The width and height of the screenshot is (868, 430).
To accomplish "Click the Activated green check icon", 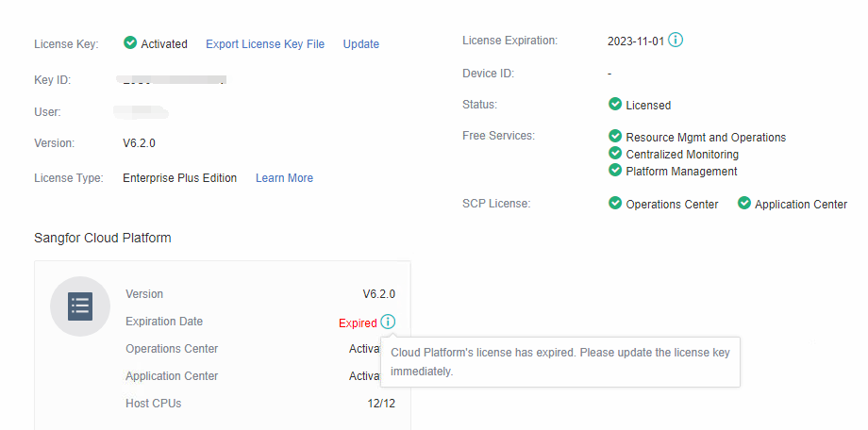I will pos(130,43).
